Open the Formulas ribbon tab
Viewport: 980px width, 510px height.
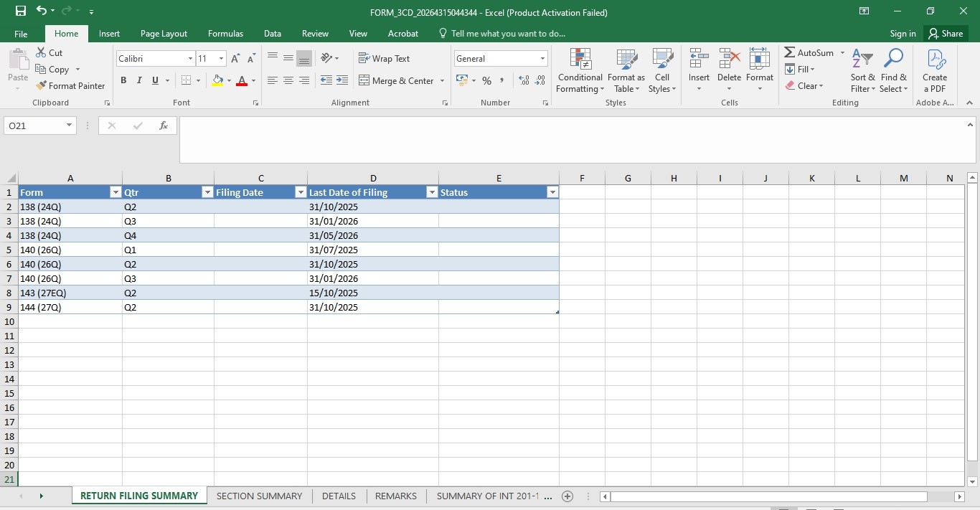pyautogui.click(x=225, y=33)
